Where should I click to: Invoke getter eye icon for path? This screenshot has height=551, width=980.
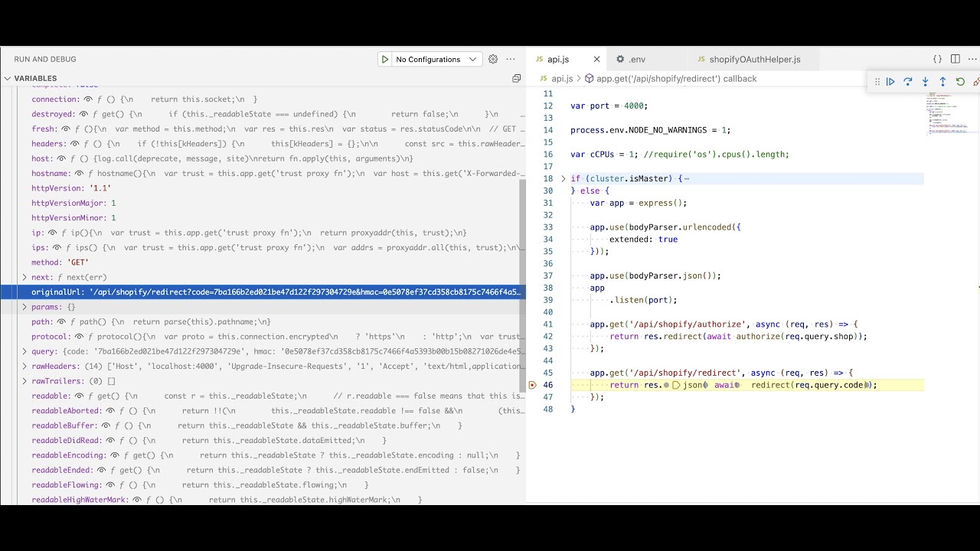[60, 322]
